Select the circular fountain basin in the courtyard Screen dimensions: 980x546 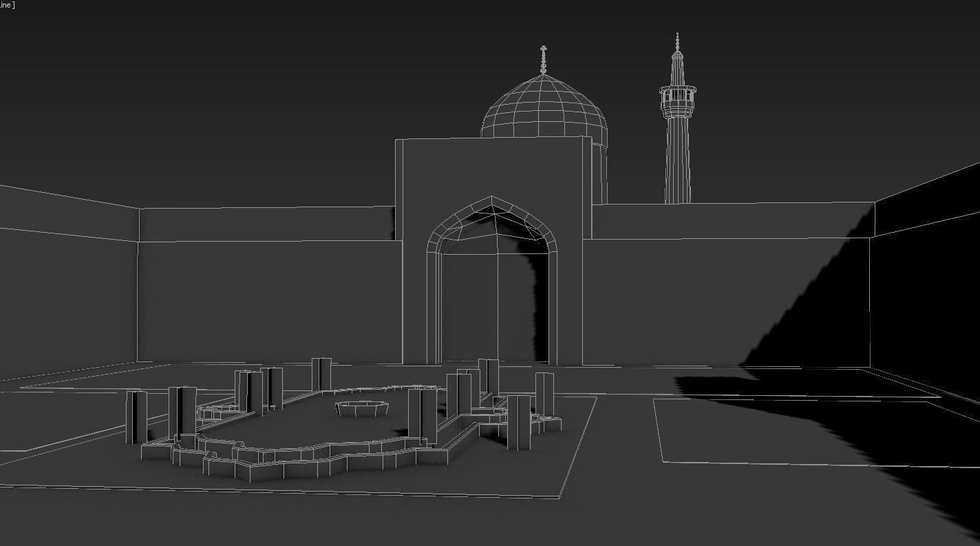pyautogui.click(x=362, y=408)
